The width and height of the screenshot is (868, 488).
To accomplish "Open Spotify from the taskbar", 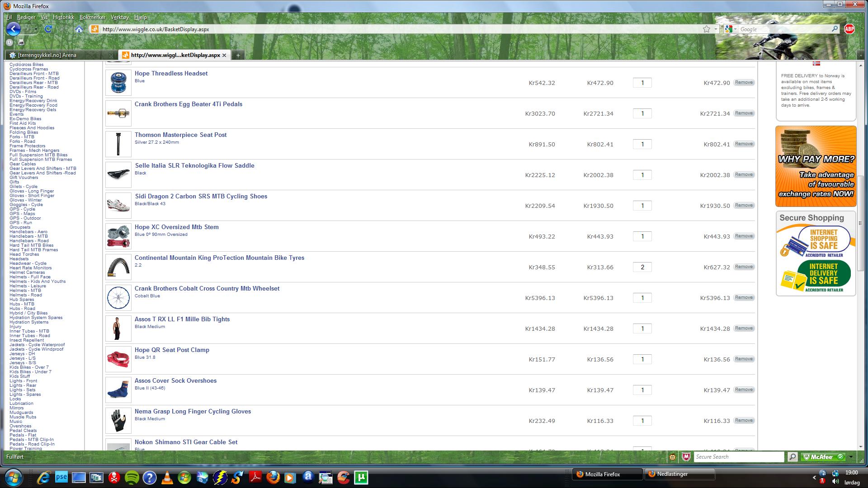I will tap(132, 477).
